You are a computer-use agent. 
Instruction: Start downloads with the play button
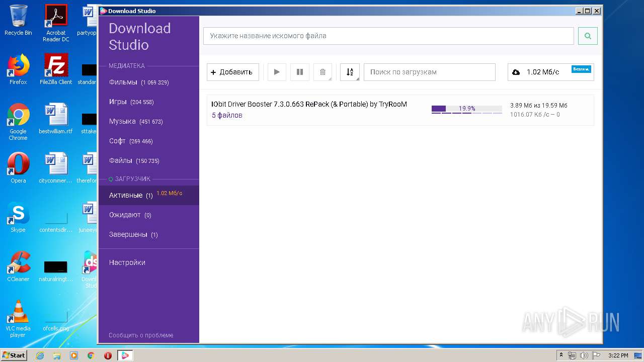tap(277, 72)
